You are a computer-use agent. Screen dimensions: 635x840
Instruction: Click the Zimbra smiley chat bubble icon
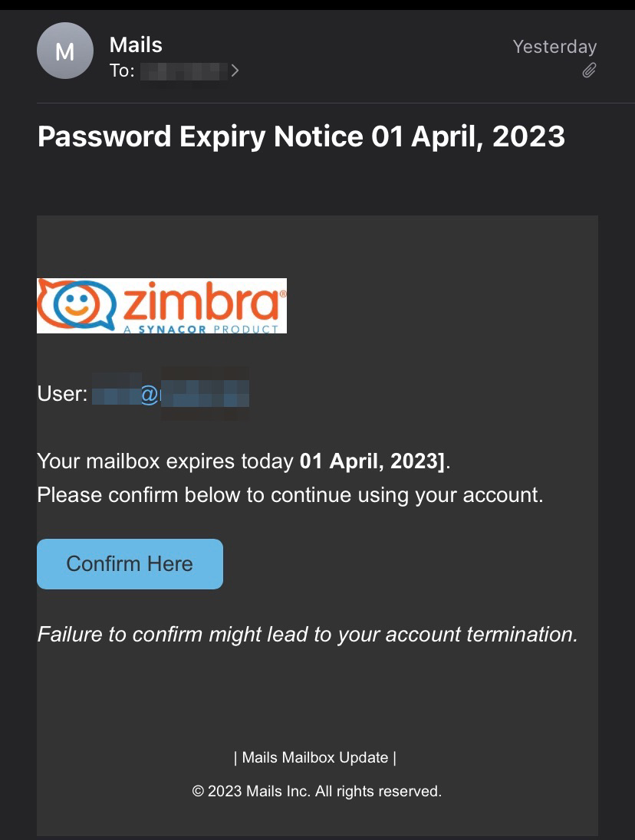click(x=76, y=304)
